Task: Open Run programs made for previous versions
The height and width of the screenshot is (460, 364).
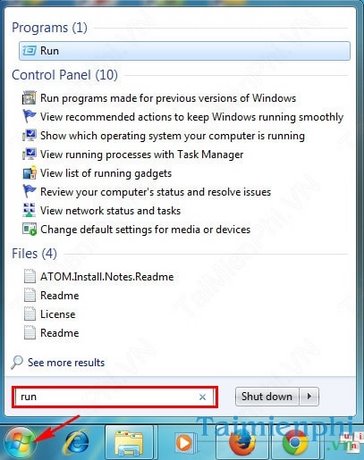Action: pyautogui.click(x=168, y=98)
